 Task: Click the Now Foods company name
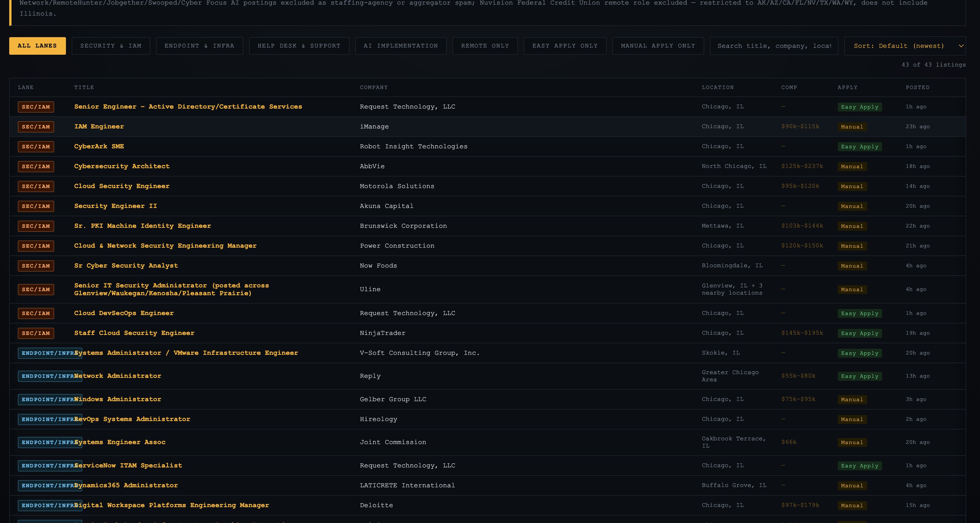[x=378, y=265]
